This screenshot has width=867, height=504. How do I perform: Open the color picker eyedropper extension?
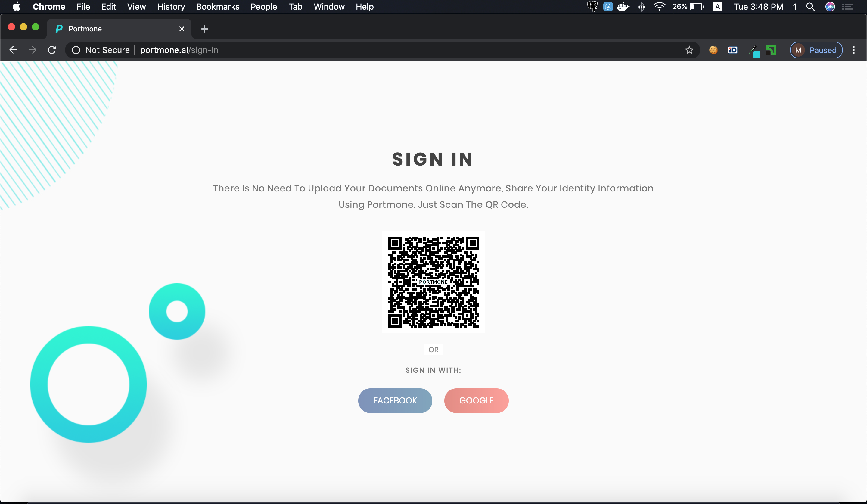754,51
